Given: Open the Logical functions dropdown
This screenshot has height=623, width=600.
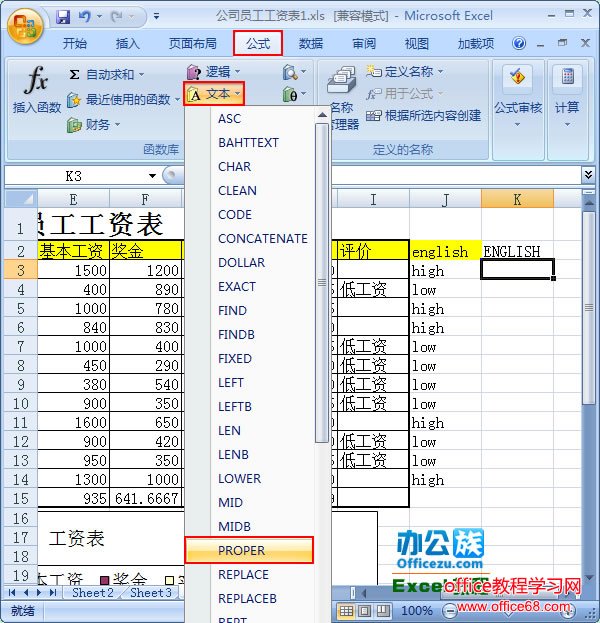Looking at the screenshot, I should 214,72.
